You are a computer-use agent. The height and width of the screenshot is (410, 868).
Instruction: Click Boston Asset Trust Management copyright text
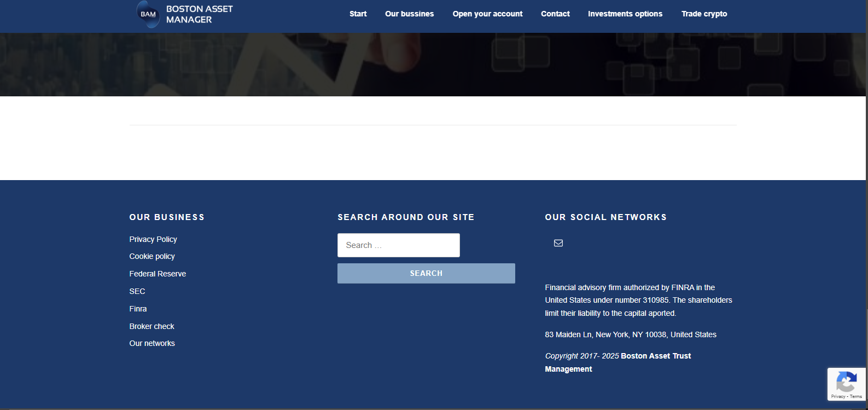[x=618, y=362]
